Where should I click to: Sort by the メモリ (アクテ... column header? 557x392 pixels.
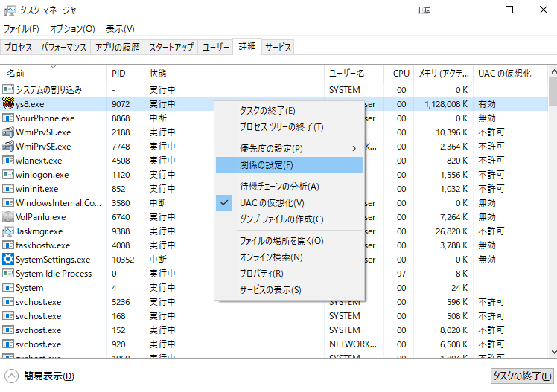point(443,74)
